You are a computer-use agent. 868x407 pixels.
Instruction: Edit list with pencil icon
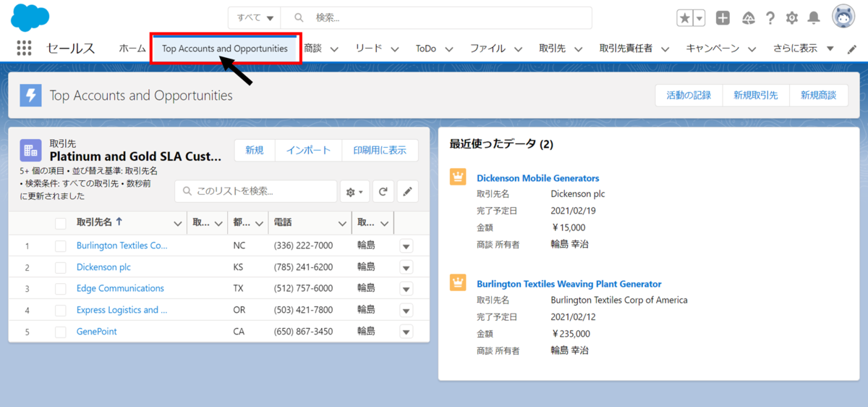(x=408, y=192)
